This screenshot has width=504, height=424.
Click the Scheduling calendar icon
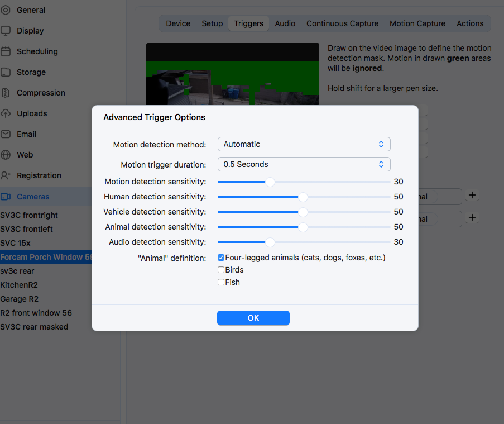pos(6,51)
